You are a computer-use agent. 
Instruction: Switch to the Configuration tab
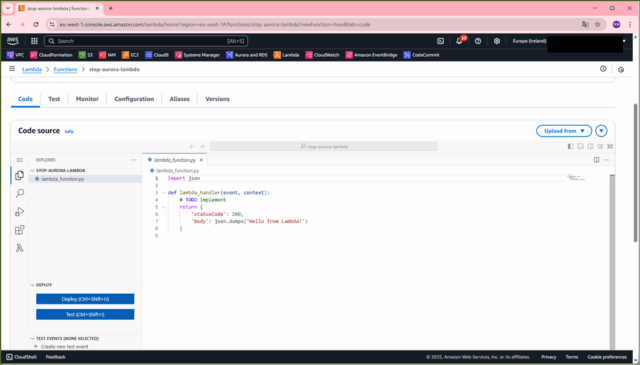tap(134, 99)
